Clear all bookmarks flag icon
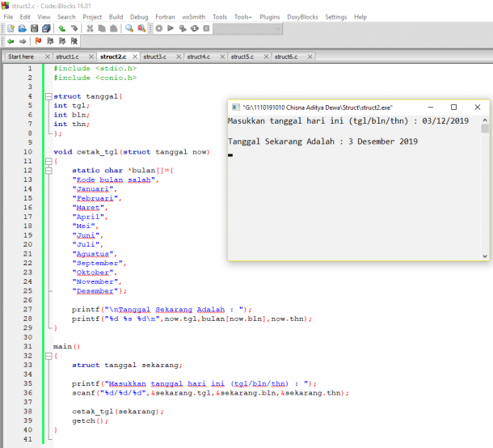The width and height of the screenshot is (493, 448). pos(74,41)
